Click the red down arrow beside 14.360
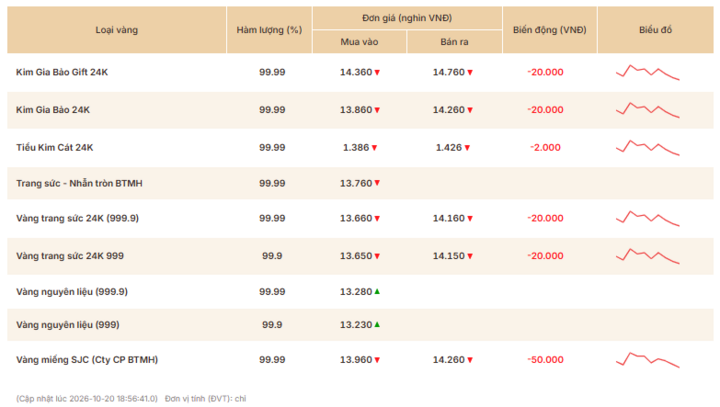The height and width of the screenshot is (407, 720). click(377, 73)
